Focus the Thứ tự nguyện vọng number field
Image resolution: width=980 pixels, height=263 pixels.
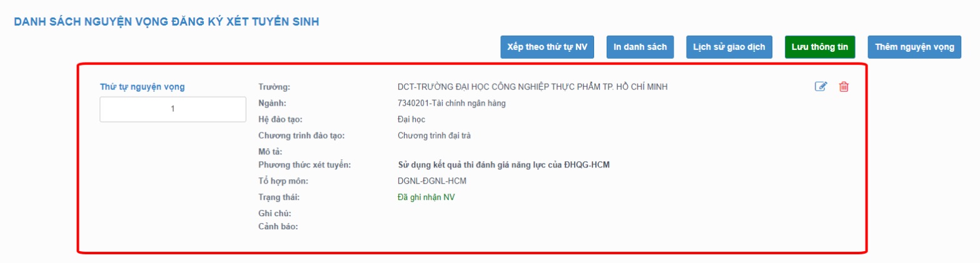click(x=173, y=109)
